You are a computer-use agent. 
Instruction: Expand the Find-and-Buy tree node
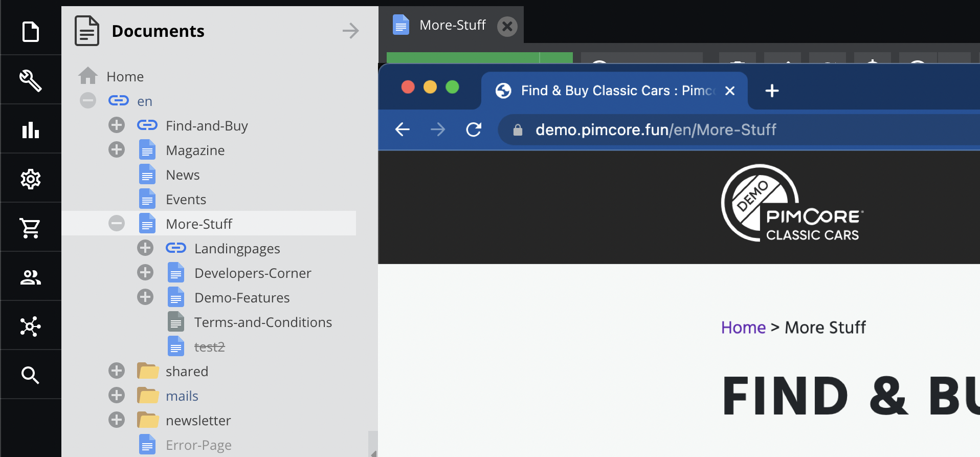117,125
